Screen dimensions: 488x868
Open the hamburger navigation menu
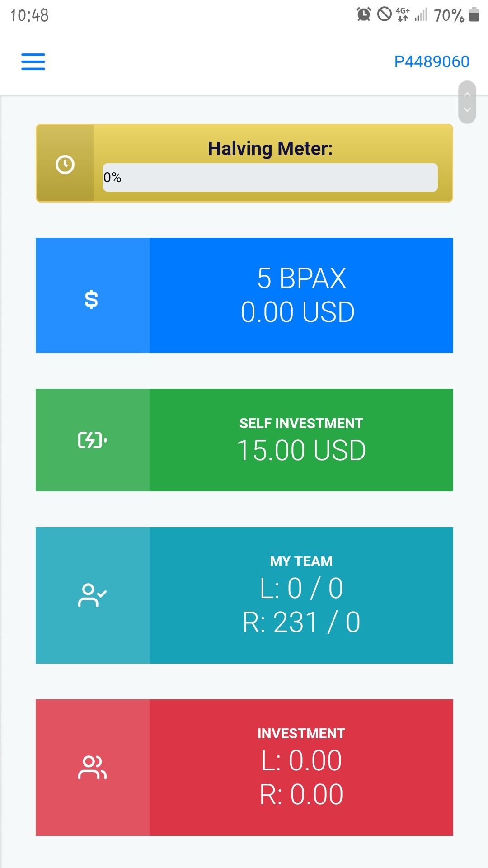[x=33, y=61]
